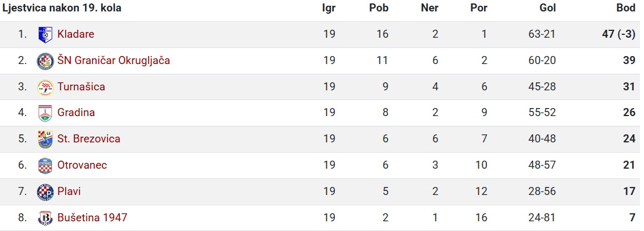Click the St. Brezovica club crest
Screen dimensions: 644x231
[x=45, y=140]
